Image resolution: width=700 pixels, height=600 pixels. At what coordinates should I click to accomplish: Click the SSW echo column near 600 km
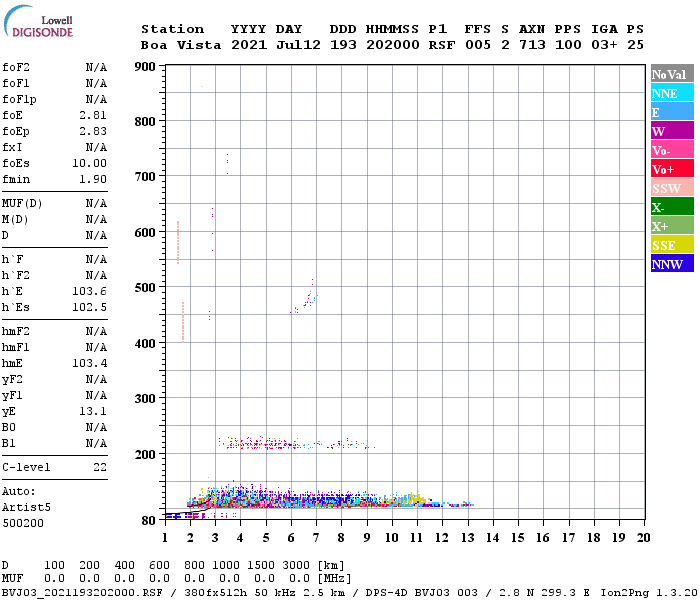(178, 242)
